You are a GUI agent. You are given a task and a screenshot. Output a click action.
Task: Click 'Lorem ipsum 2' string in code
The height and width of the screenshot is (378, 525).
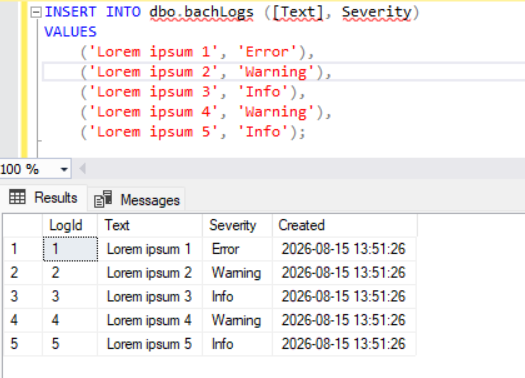coord(153,72)
